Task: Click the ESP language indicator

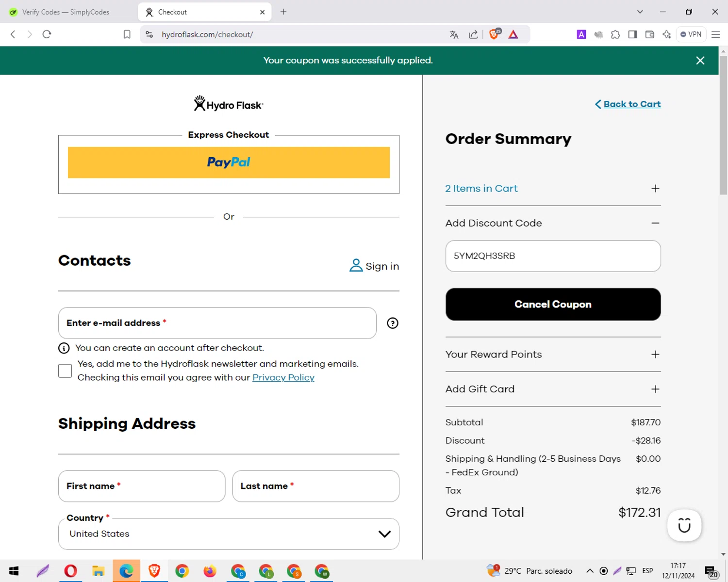Action: pyautogui.click(x=647, y=571)
